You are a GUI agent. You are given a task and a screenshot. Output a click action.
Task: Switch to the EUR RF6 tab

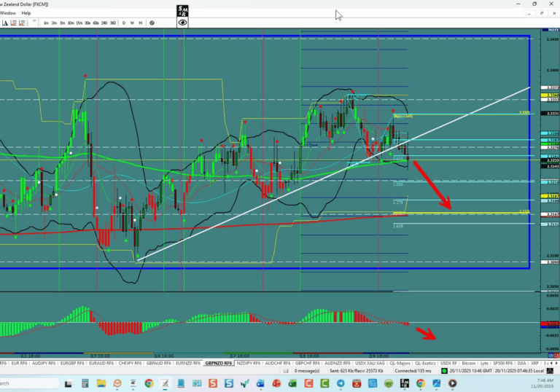19,363
